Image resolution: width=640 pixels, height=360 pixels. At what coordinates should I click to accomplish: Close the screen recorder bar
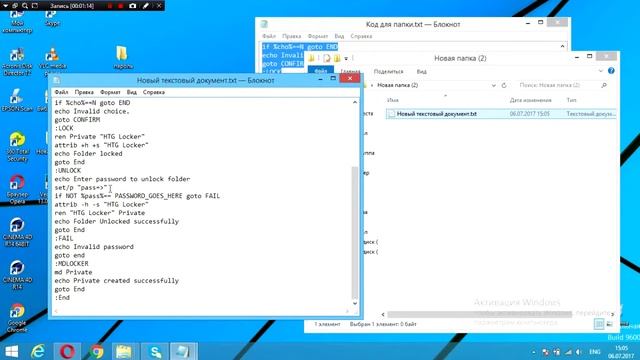click(159, 6)
